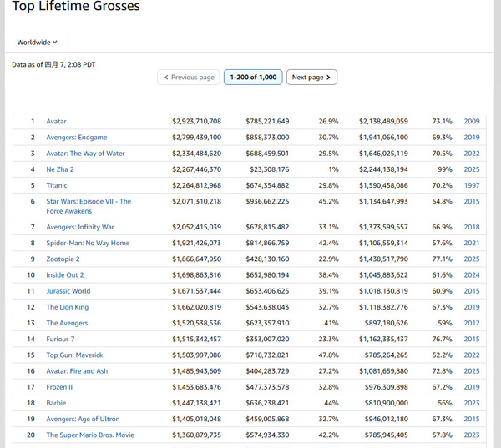Open The Super Mario Bros. Movie link
Screen dimensions: 501x448
[89, 435]
